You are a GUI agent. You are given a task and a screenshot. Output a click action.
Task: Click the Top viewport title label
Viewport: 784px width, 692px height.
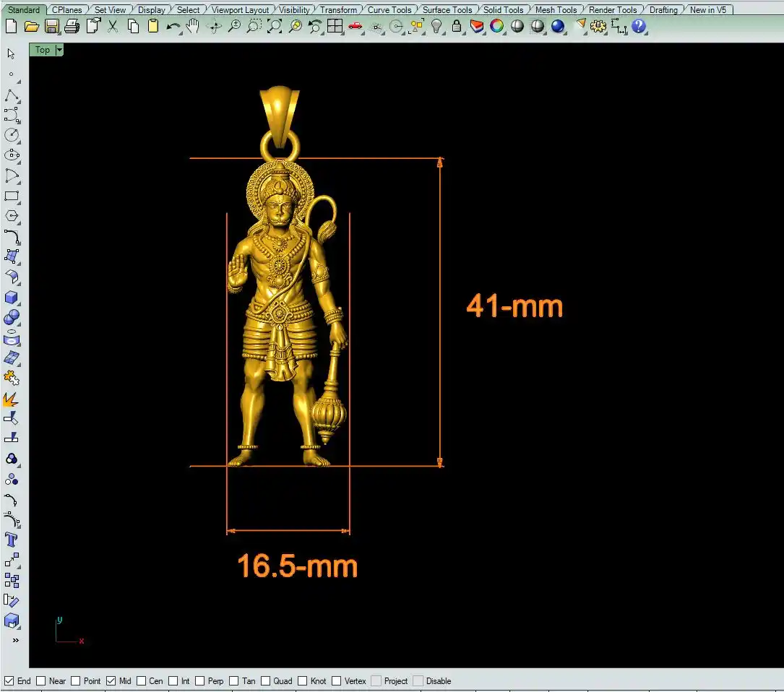pyautogui.click(x=43, y=50)
